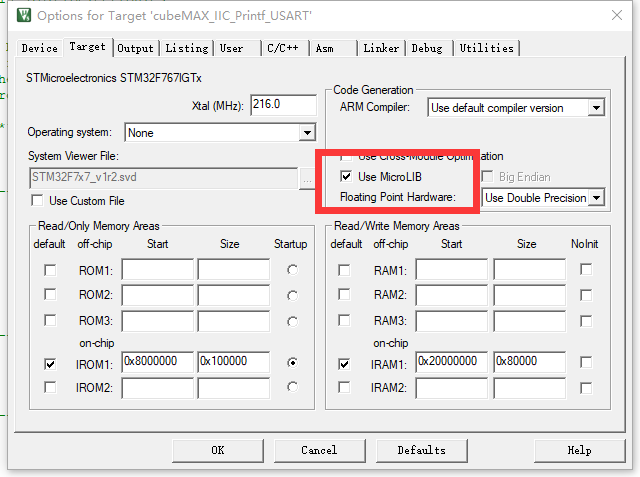Viewport: 640px width, 477px height.
Task: Click the IRAM2 Size field
Action: pos(530,388)
